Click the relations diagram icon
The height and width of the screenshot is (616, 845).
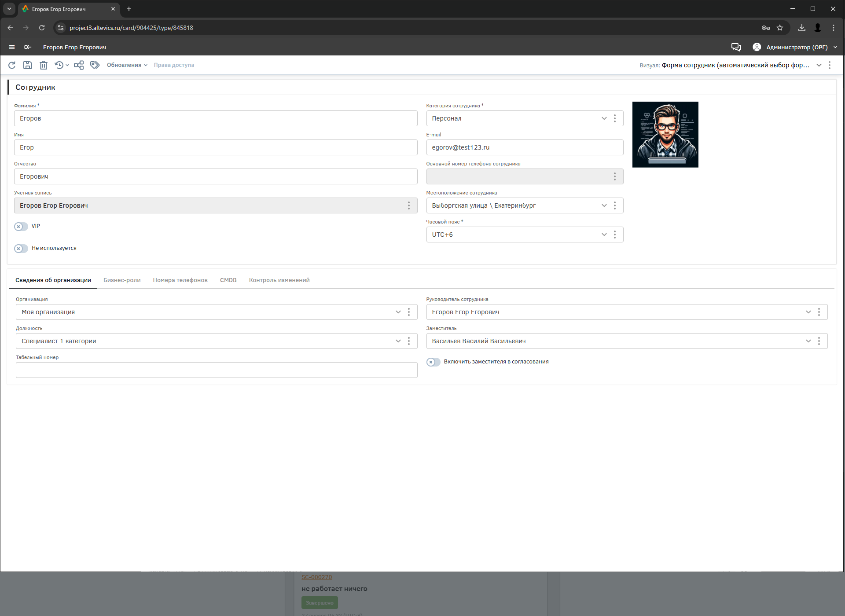(79, 65)
